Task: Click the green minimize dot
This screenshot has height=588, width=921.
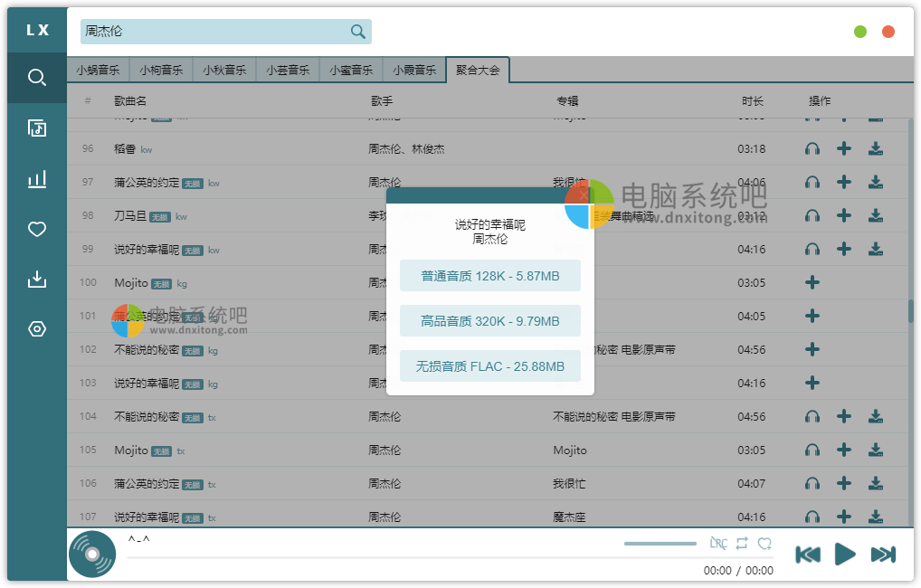Action: coord(860,32)
